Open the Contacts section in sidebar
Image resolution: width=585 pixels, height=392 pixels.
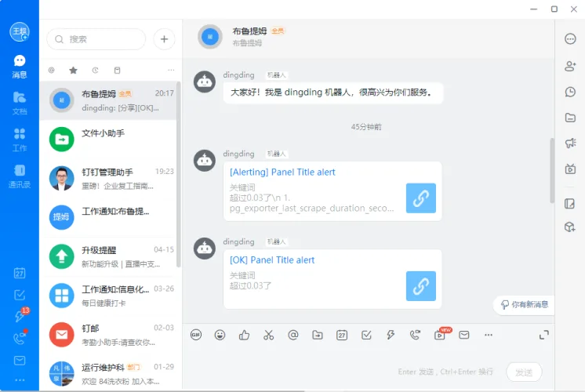[20, 176]
